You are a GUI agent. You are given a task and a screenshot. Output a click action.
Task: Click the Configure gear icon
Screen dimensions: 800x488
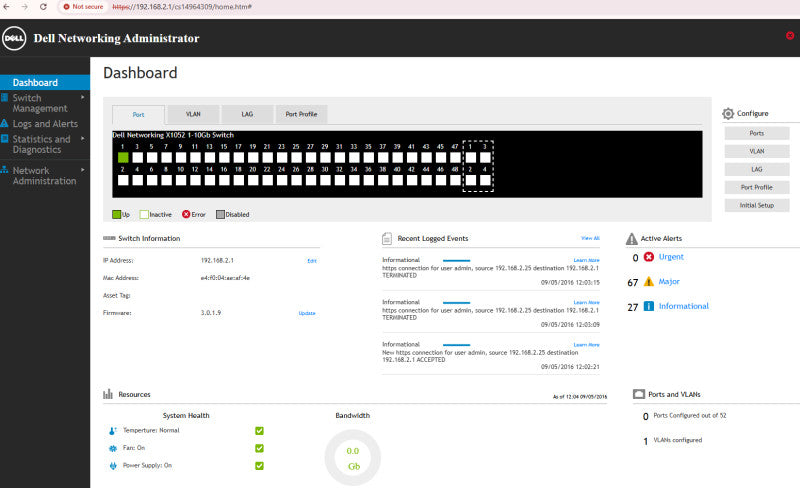click(x=728, y=113)
